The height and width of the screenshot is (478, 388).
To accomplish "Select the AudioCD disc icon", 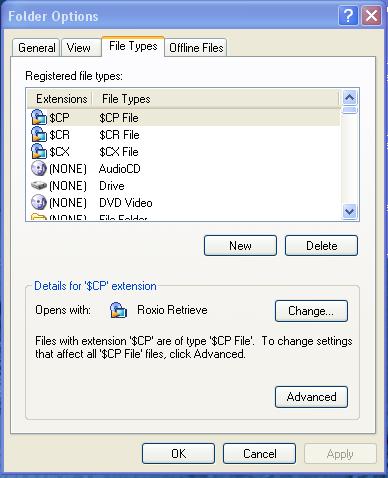I will [39, 169].
